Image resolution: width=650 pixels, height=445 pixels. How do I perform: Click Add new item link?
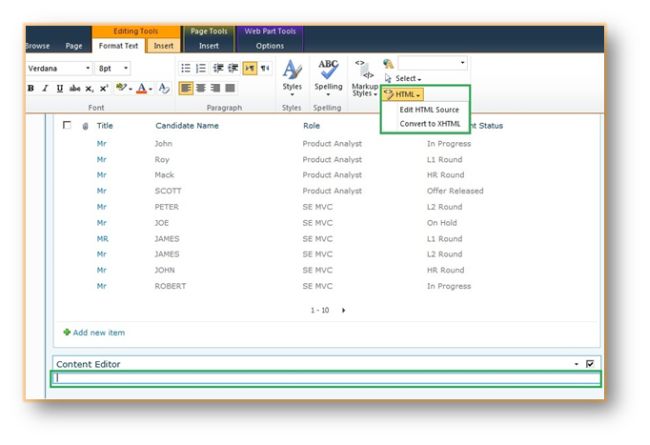point(99,333)
